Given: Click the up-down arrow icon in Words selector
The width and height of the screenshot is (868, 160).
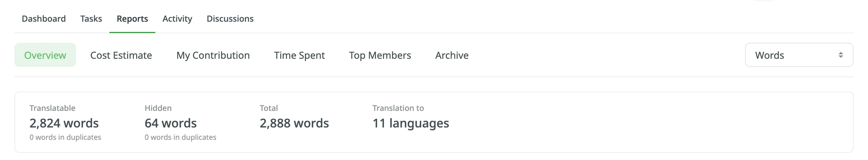Looking at the screenshot, I should pos(840,55).
